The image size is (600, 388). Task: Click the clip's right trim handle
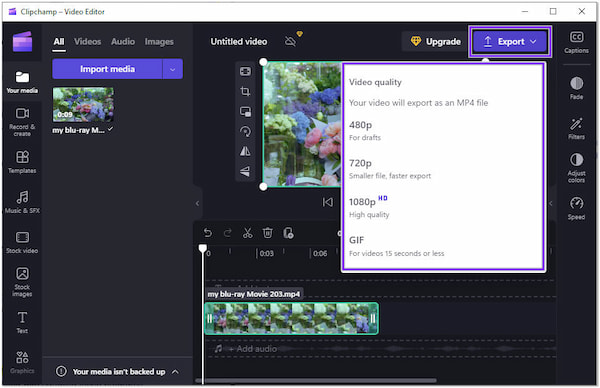(x=373, y=319)
